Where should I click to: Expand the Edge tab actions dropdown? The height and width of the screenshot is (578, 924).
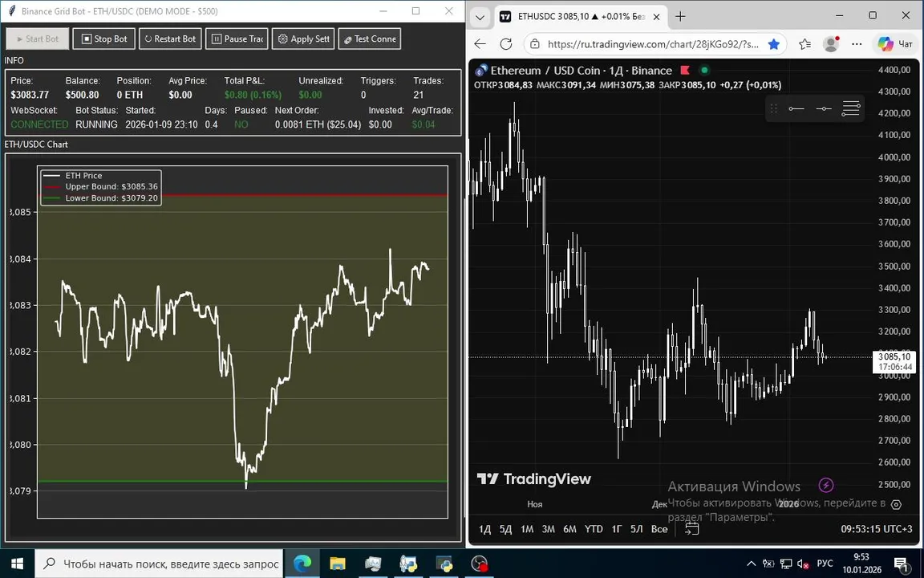(480, 17)
